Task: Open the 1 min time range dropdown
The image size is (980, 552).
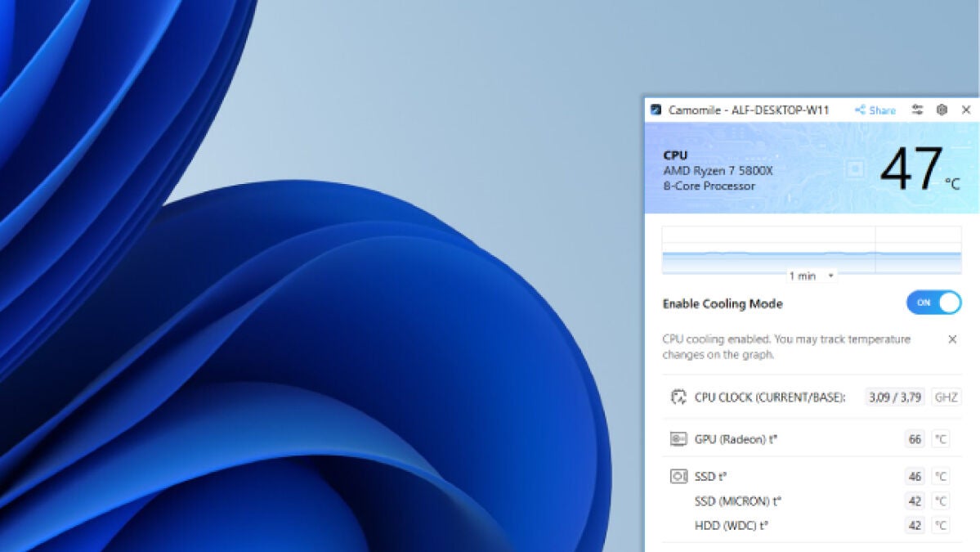Action: tap(812, 276)
